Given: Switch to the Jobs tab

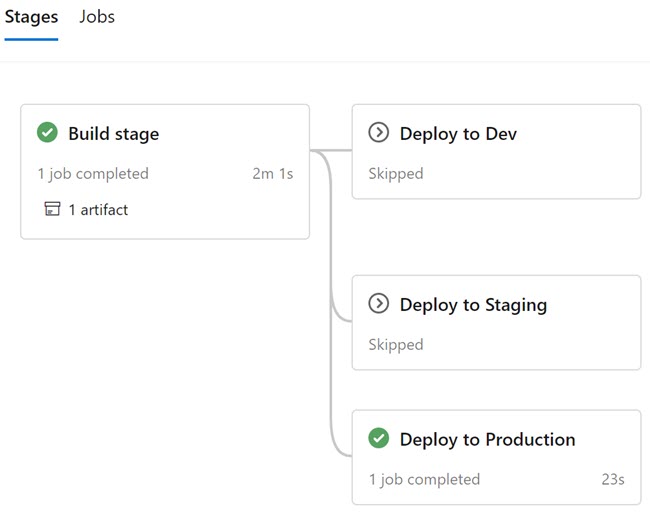Looking at the screenshot, I should click(x=97, y=17).
